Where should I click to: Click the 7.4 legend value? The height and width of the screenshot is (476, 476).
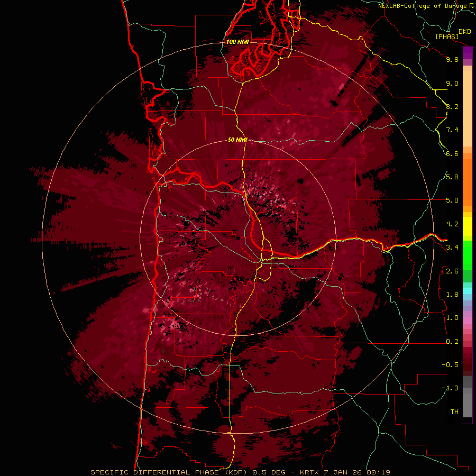(x=452, y=130)
